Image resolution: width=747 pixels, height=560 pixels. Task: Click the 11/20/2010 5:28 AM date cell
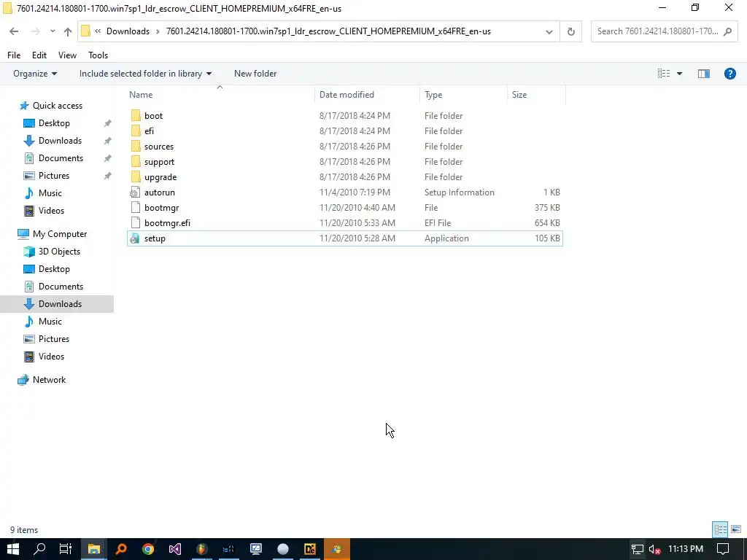357,238
